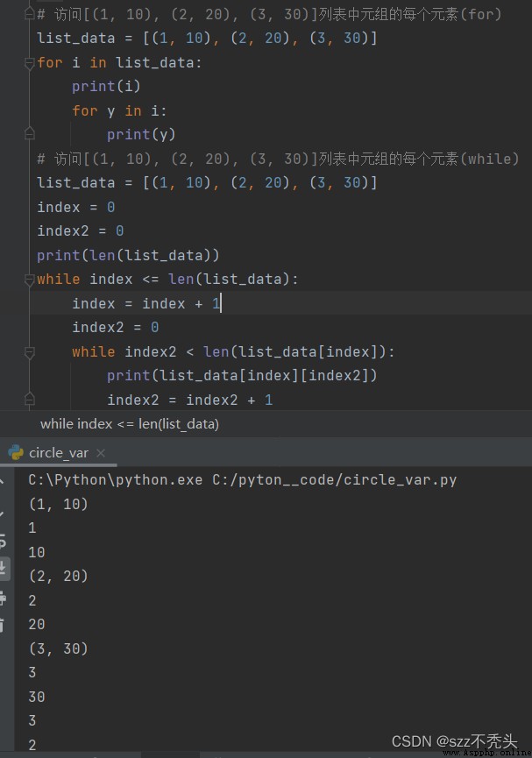The height and width of the screenshot is (758, 532).
Task: Click the 'print(i)' line
Action: [x=106, y=87]
